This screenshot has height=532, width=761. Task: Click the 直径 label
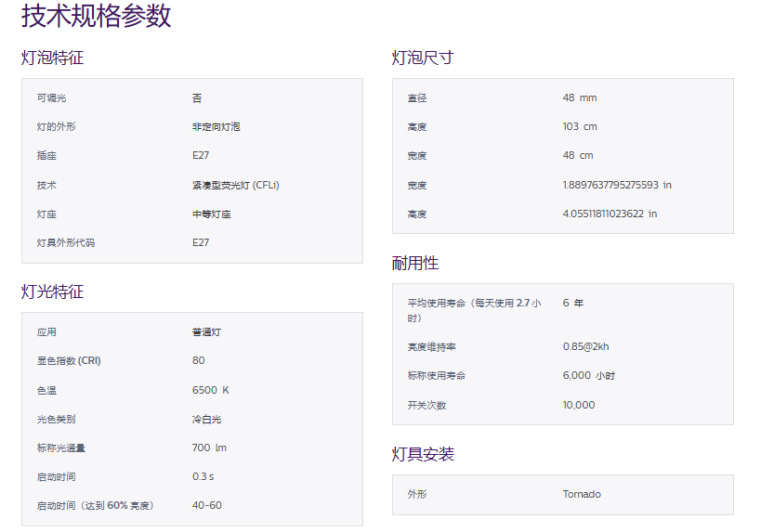(417, 98)
